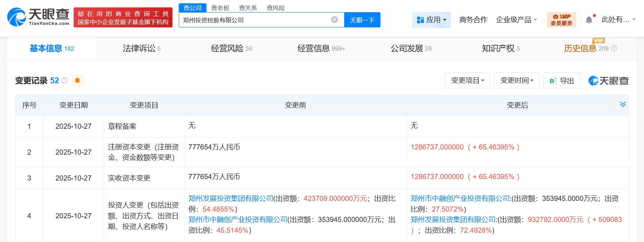Expand the 企业级产品 menu
The image size is (644, 242).
(x=516, y=20)
